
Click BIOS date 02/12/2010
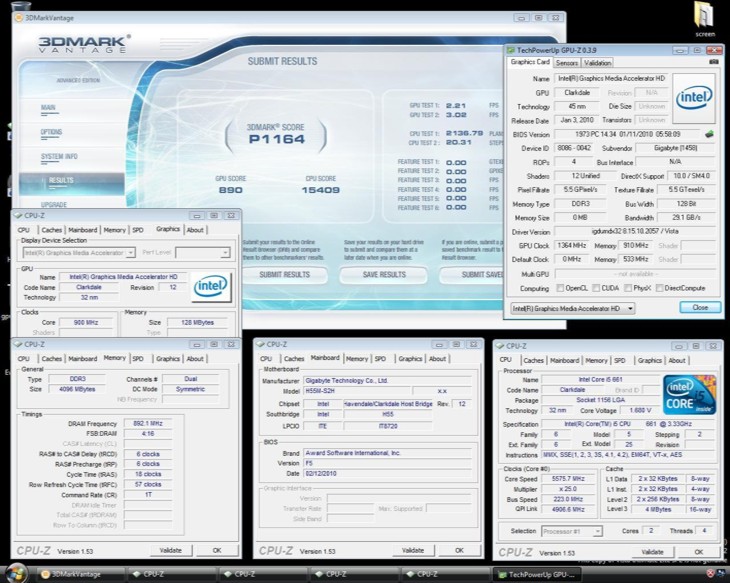(387, 474)
